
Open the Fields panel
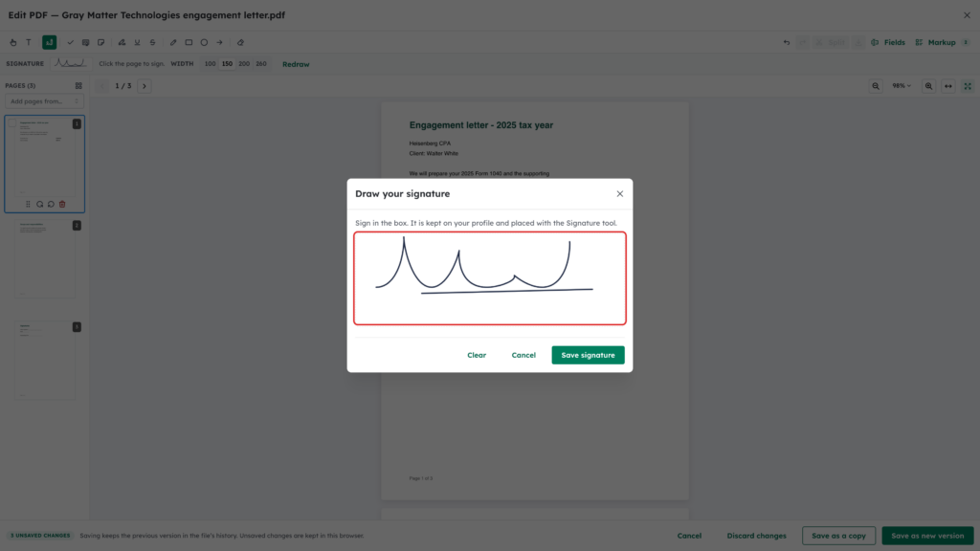pyautogui.click(x=889, y=42)
